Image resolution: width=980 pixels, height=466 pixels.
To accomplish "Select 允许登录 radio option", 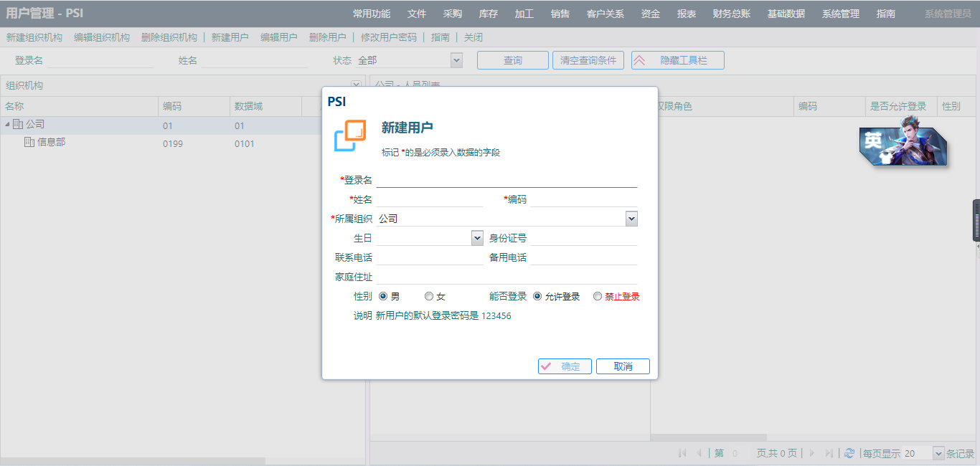I will pos(537,296).
